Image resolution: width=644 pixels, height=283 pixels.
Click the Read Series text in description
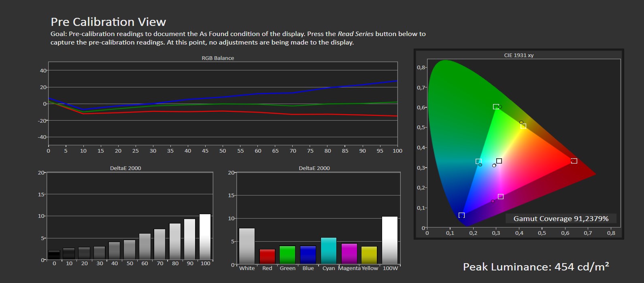coord(355,34)
